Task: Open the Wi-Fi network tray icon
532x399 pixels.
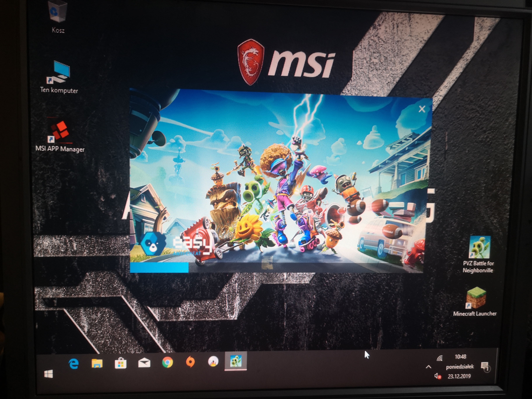Action: (440, 359)
